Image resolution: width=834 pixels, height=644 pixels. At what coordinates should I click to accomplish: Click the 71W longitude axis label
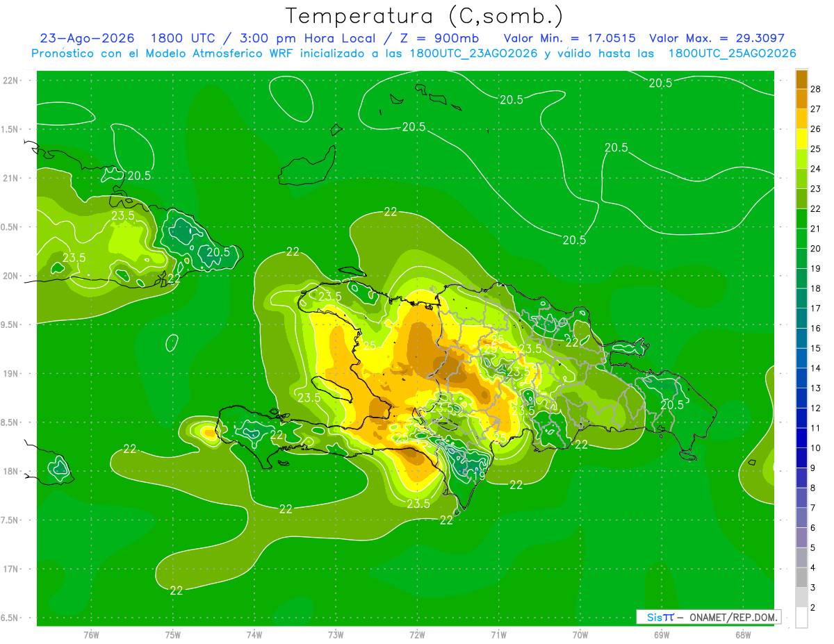coord(498,635)
